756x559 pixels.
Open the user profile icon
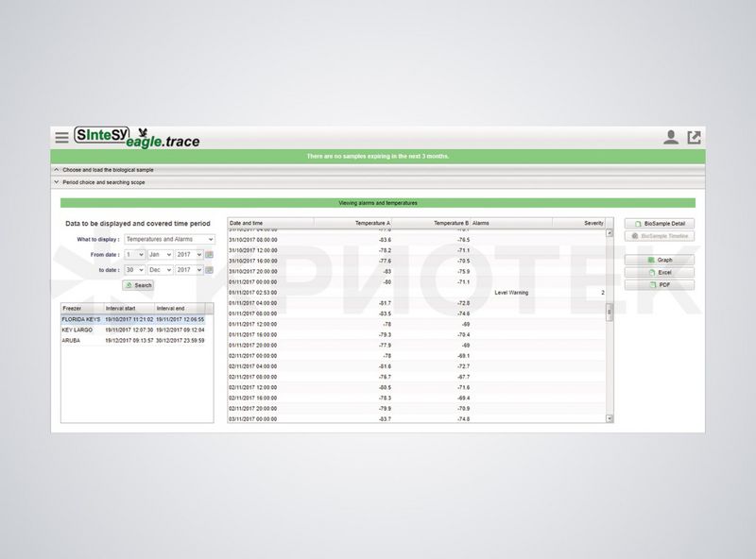pos(671,137)
